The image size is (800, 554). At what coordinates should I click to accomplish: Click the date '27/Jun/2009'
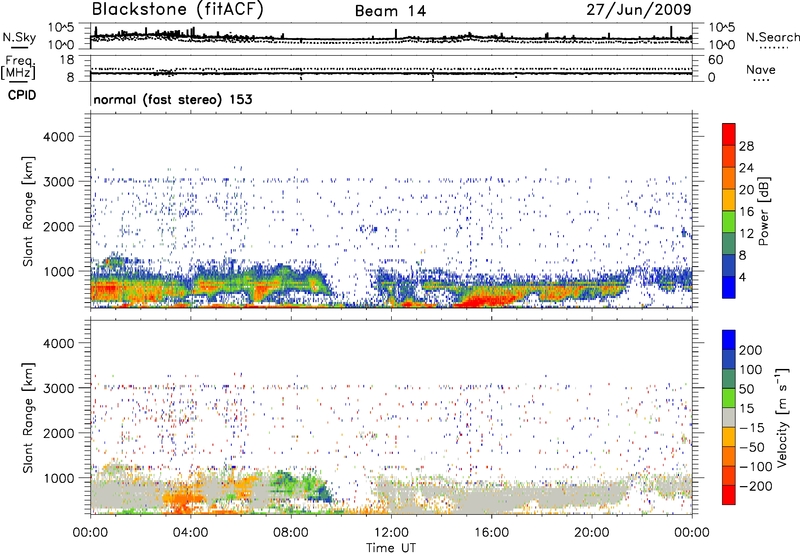pos(639,10)
